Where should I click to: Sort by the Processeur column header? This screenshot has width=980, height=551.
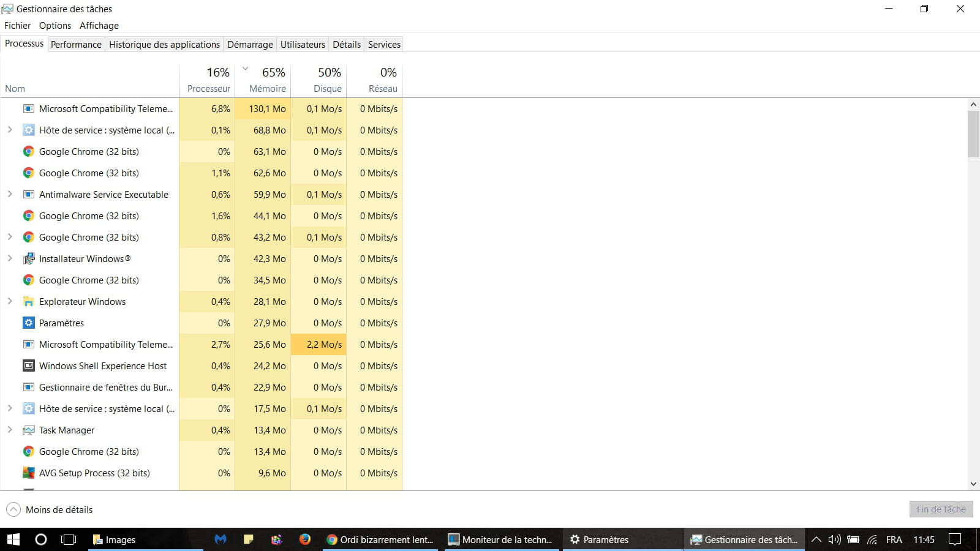(207, 80)
